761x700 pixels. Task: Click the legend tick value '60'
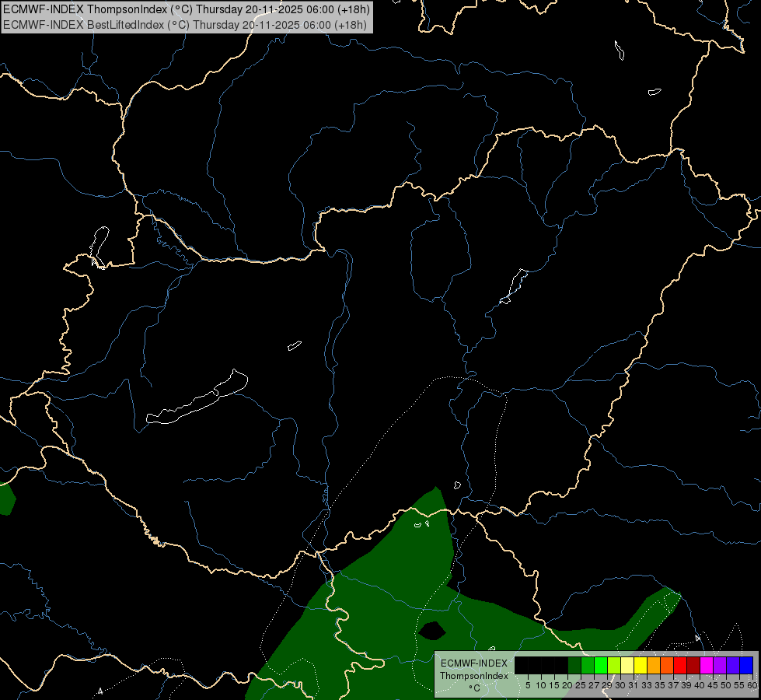(x=752, y=685)
